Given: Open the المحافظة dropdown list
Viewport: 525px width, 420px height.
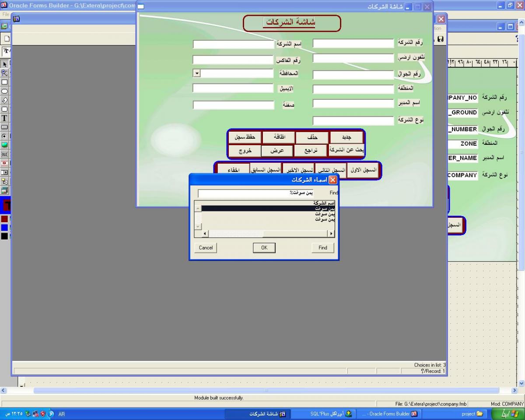Looking at the screenshot, I should coord(196,73).
